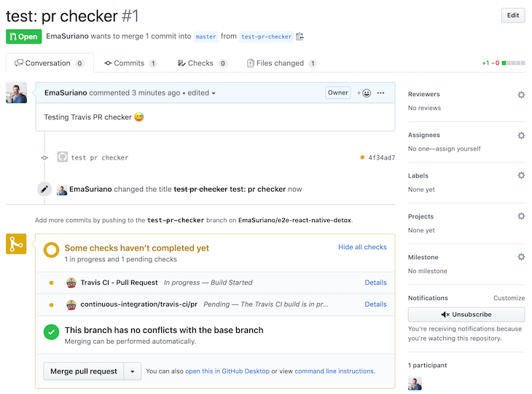Screen dimensions: 532x394
Task: Switch to the Commits tab
Action: coord(130,63)
